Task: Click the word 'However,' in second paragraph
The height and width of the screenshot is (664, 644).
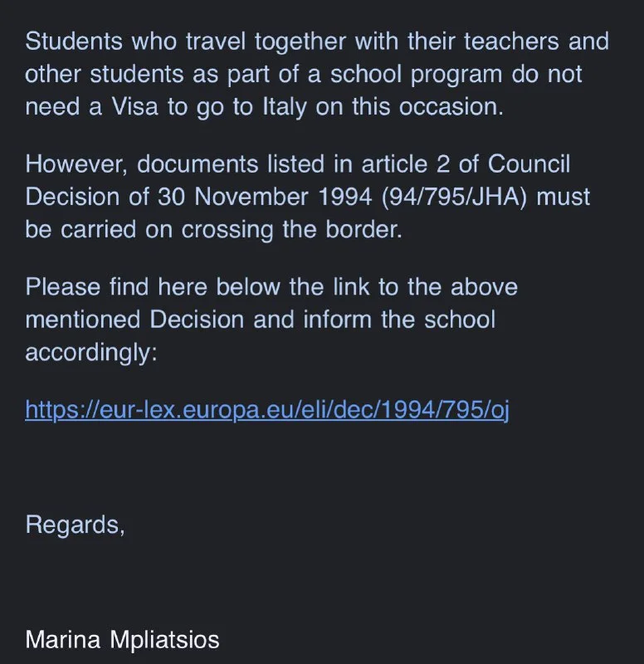Action: pos(76,164)
